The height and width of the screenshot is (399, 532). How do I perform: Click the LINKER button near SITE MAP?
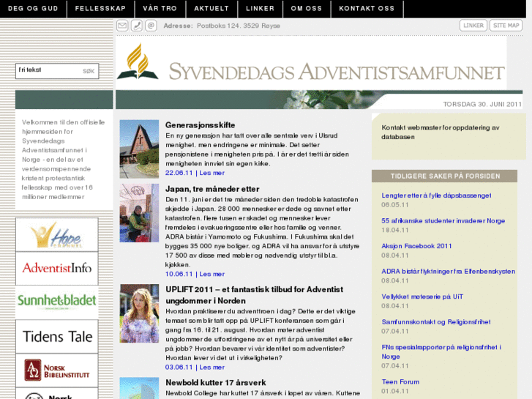473,26
